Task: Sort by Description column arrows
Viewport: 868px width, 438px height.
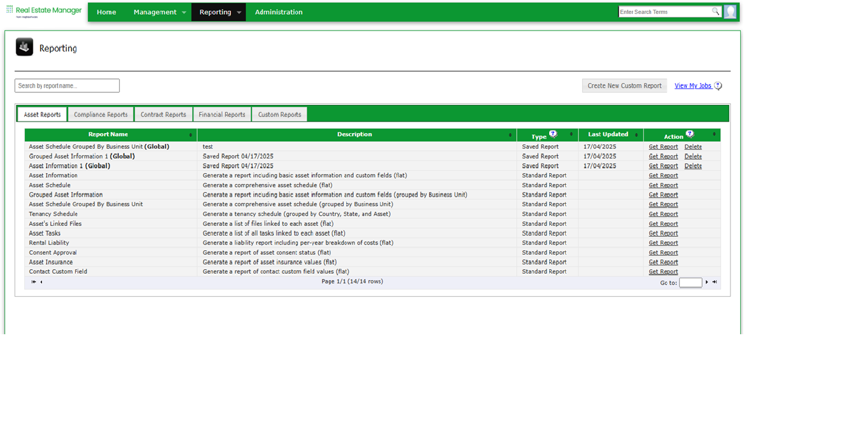Action: (x=510, y=135)
